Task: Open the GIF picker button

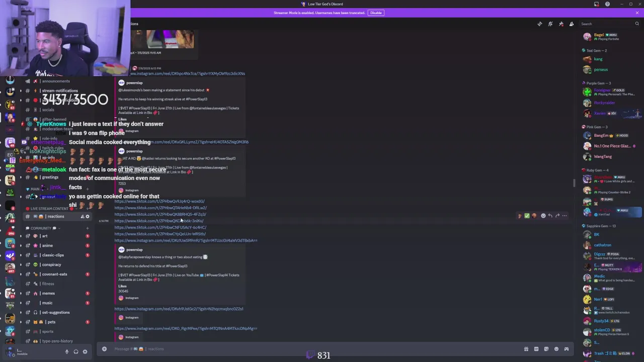Action: point(536,349)
